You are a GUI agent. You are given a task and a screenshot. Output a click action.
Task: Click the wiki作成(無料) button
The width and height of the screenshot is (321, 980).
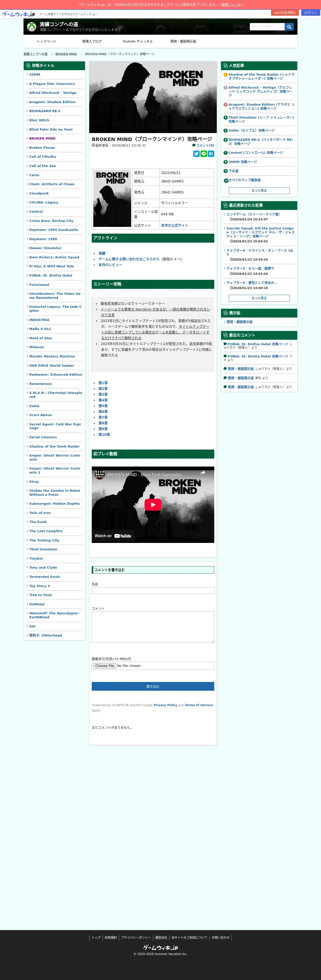coord(285,12)
